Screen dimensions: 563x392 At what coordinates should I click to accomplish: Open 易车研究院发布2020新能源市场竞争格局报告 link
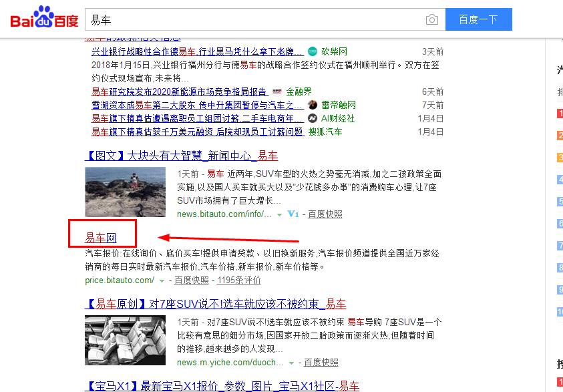pos(180,92)
